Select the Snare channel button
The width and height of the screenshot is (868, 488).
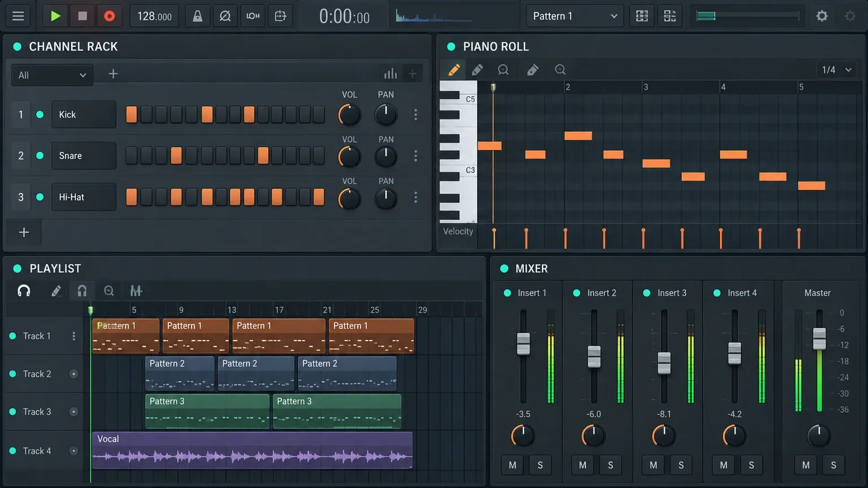click(x=84, y=156)
